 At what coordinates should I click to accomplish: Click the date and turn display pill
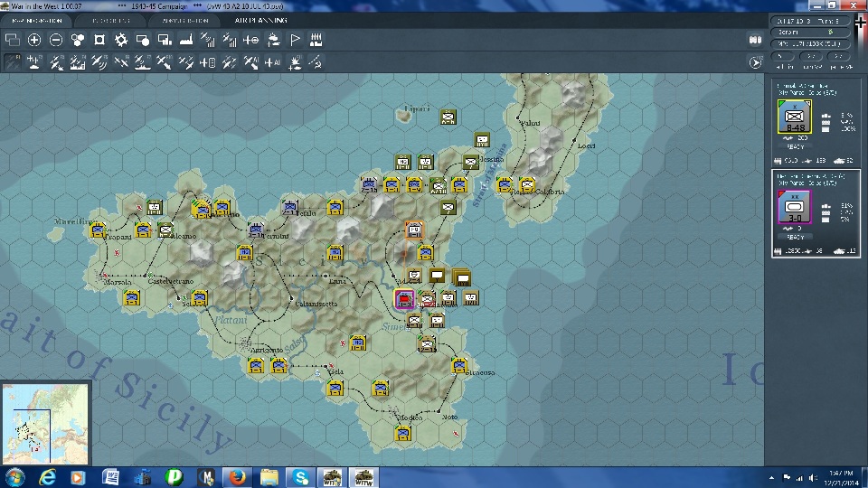tap(809, 21)
